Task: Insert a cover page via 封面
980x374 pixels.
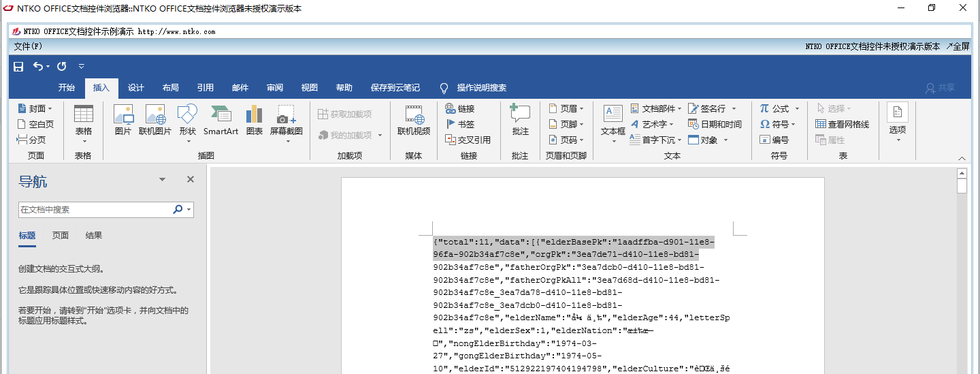Action: point(35,109)
